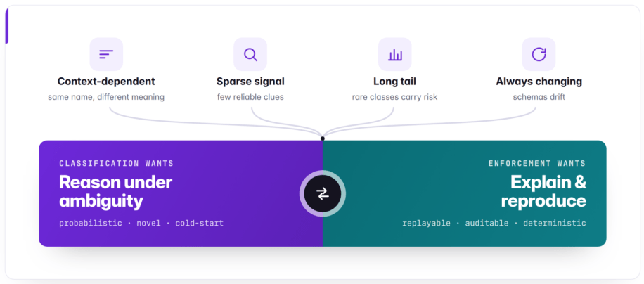This screenshot has width=644, height=284.
Task: Click the CLASSIFICATION WANTS label
Action: pos(116,163)
